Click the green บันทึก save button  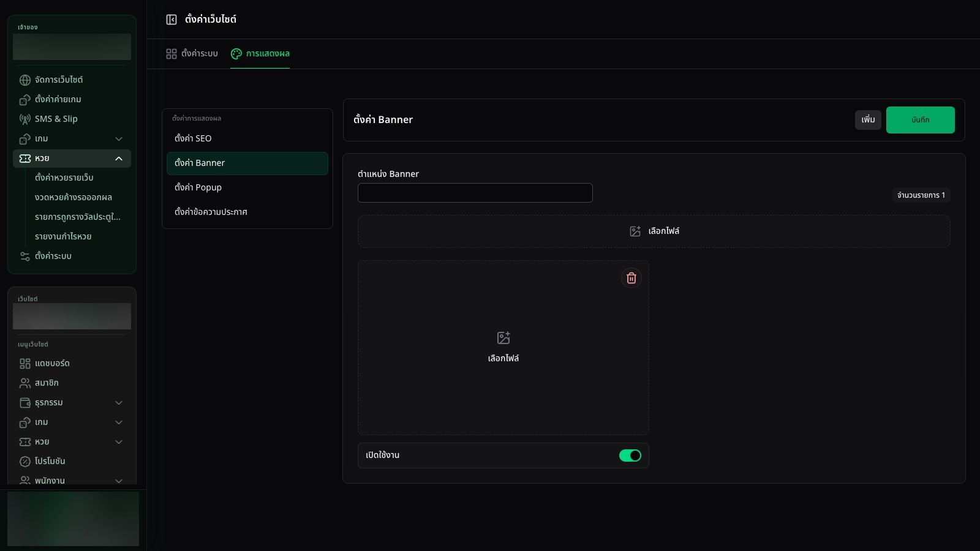(920, 120)
